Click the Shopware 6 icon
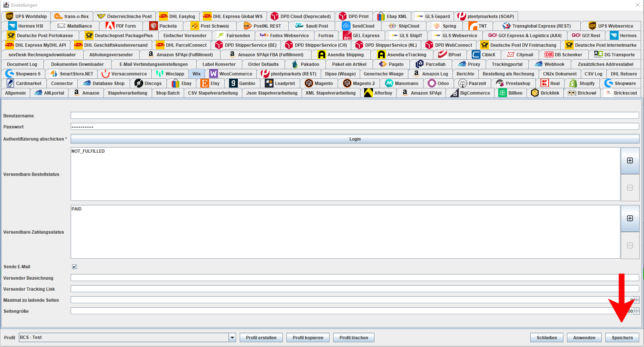The height and width of the screenshot is (347, 644). [10, 74]
